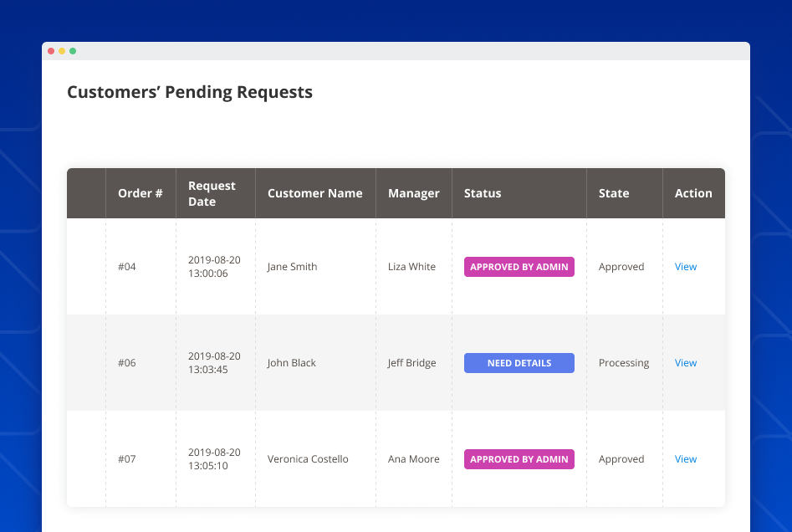Click the 'Manager' column header

413,192
